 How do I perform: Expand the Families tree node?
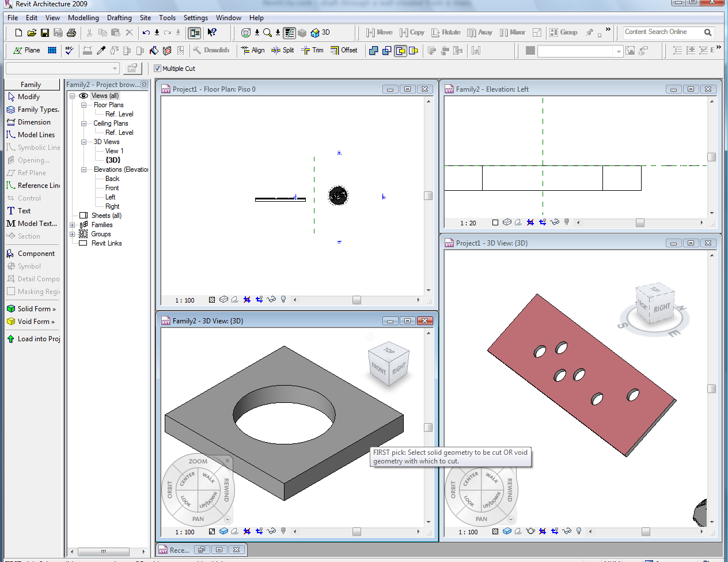pos(73,225)
